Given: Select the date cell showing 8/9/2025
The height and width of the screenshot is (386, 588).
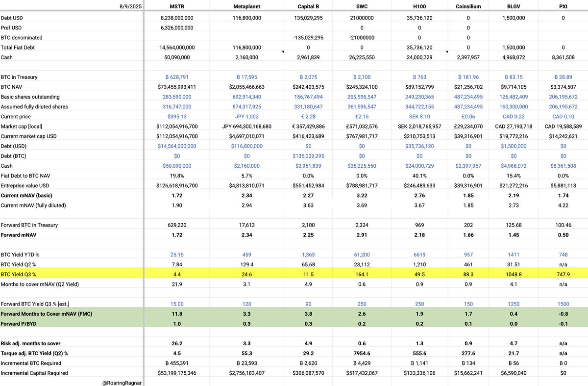Looking at the screenshot, I should [129, 6].
